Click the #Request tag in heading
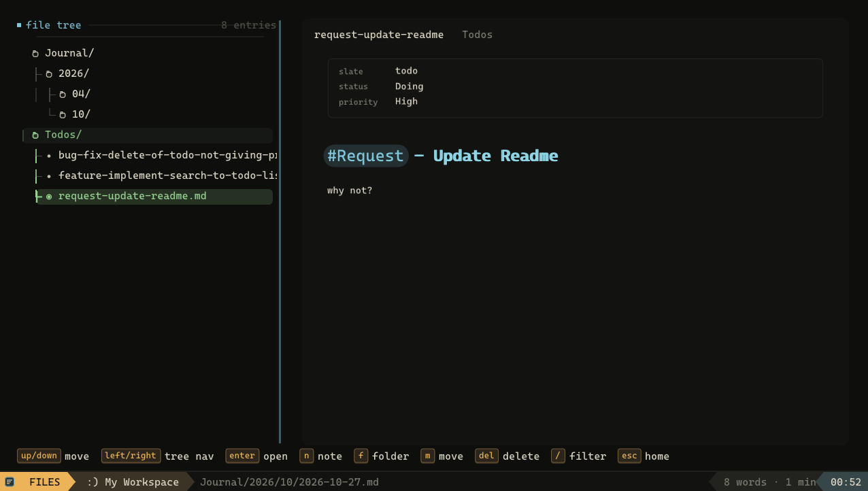 click(366, 156)
